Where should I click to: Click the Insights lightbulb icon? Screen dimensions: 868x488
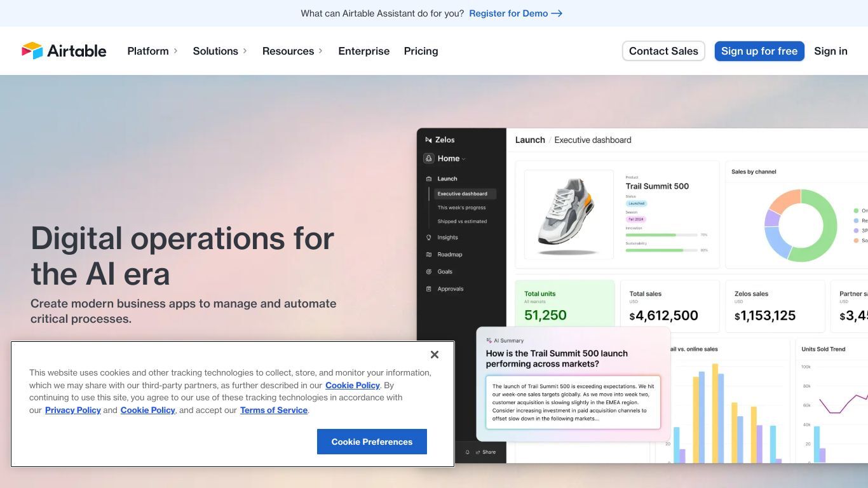click(x=429, y=237)
